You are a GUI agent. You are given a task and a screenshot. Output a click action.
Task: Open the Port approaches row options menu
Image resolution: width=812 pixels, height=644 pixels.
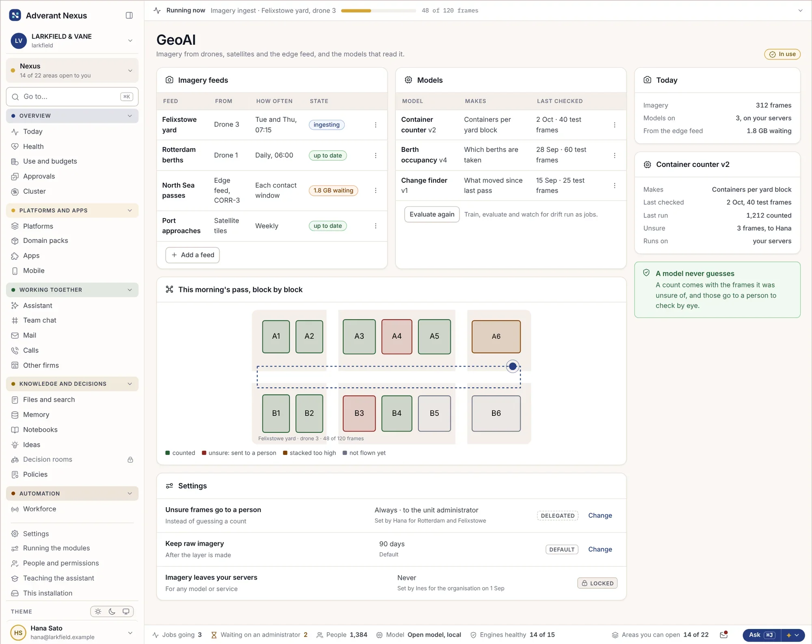pos(376,226)
